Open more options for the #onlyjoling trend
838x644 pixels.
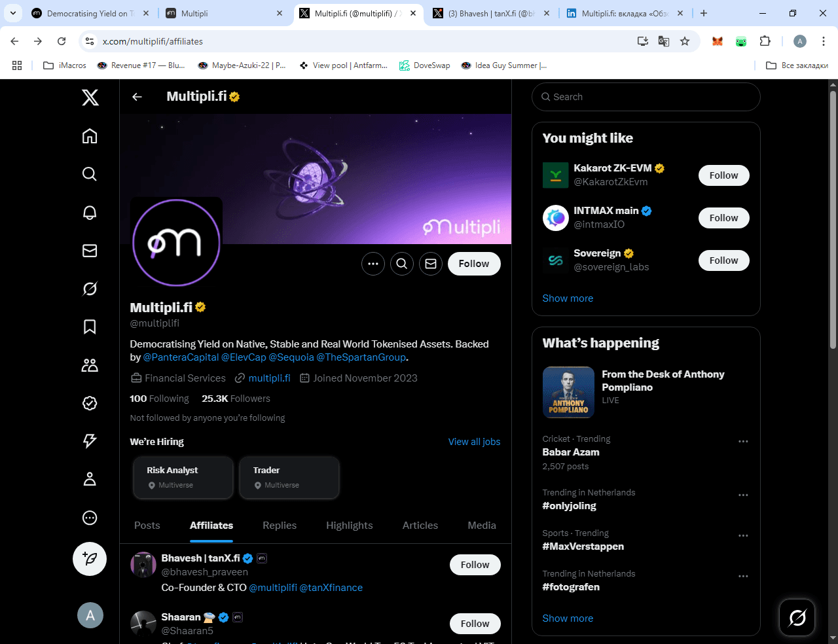point(743,495)
